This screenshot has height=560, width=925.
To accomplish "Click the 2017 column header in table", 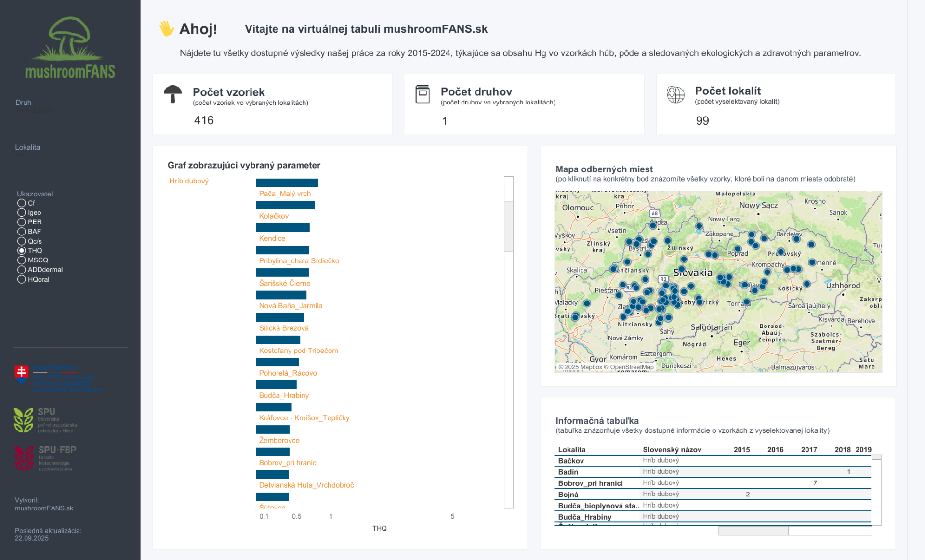I will coord(808,449).
